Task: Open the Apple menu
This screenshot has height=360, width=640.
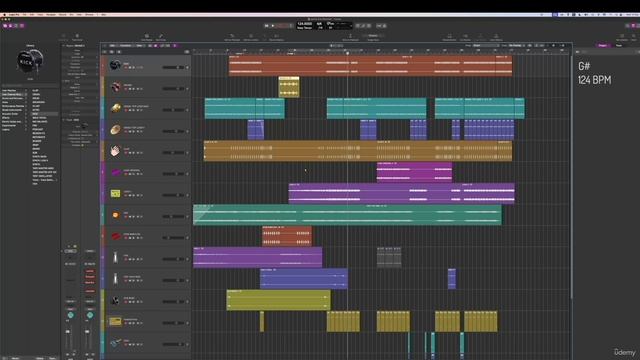Action: point(4,15)
